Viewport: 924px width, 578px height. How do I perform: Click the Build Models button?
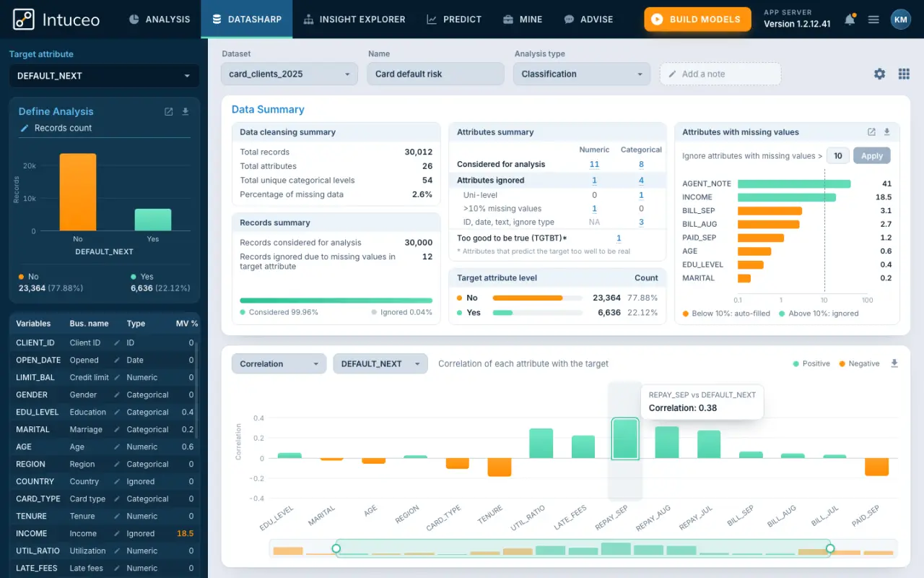coord(697,20)
